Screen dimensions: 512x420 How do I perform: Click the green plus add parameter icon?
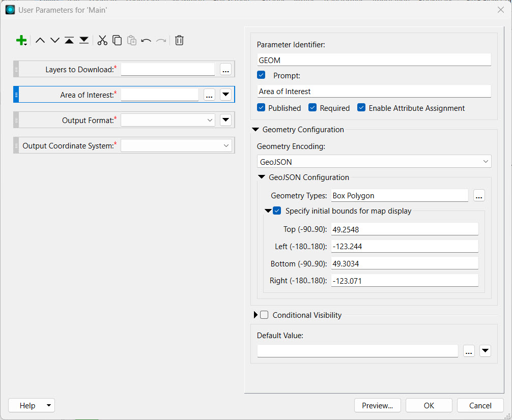pos(21,41)
